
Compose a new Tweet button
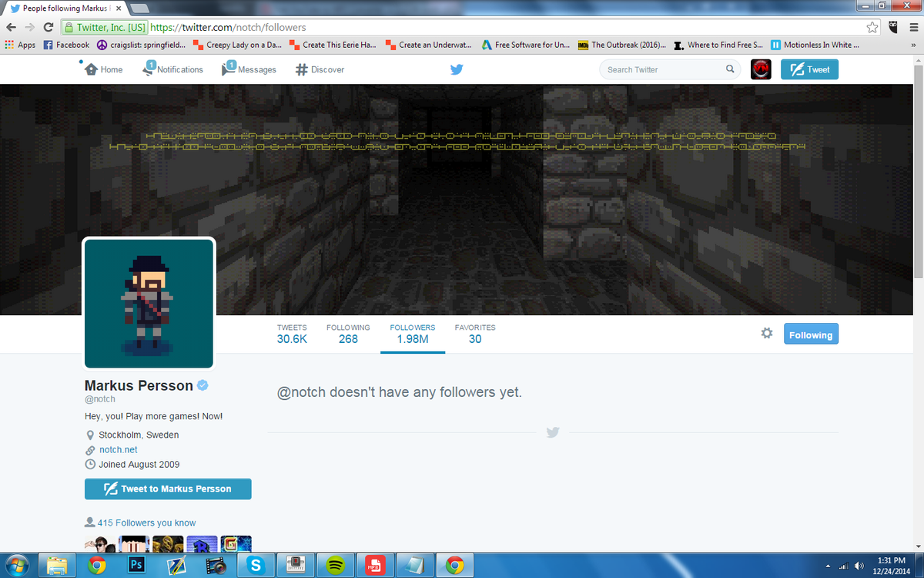pyautogui.click(x=809, y=69)
